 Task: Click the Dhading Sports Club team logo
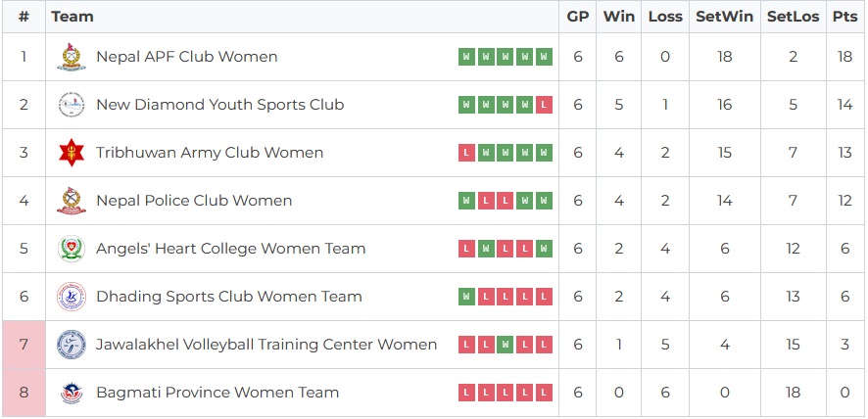[x=71, y=297]
